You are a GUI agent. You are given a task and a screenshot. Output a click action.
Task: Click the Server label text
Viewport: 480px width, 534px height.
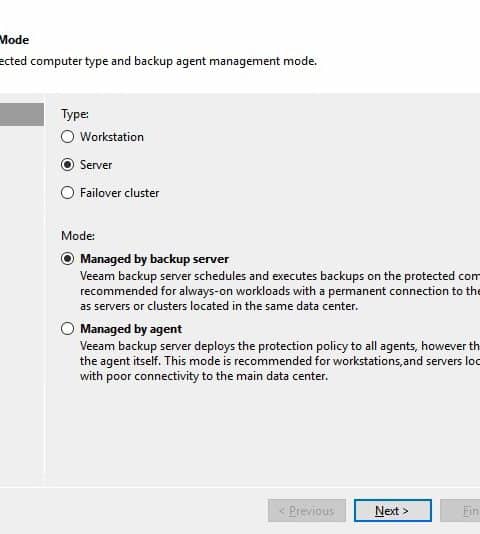coord(96,165)
